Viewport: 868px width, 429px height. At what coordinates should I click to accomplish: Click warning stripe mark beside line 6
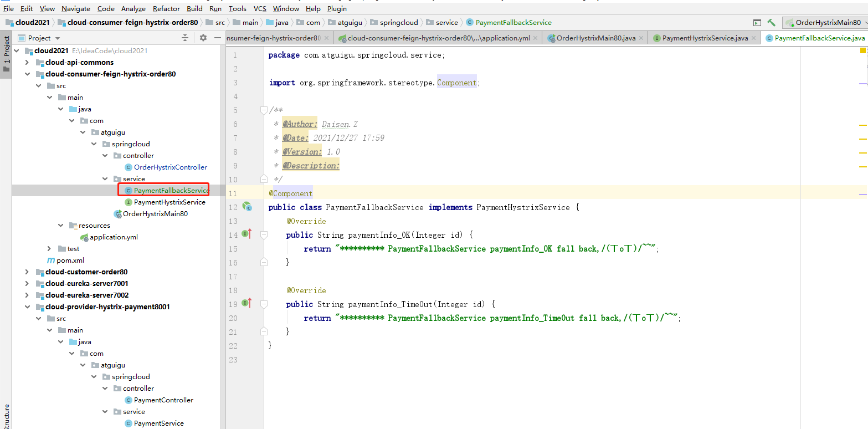click(x=863, y=125)
